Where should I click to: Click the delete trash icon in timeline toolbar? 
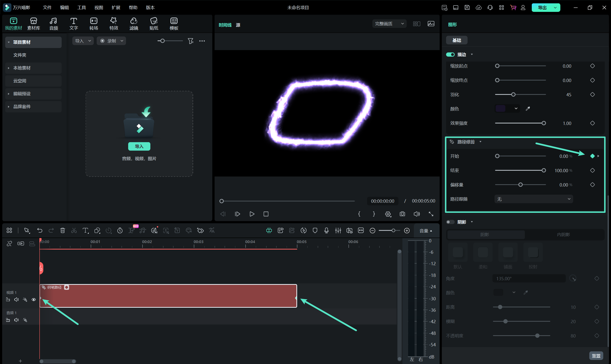click(63, 230)
